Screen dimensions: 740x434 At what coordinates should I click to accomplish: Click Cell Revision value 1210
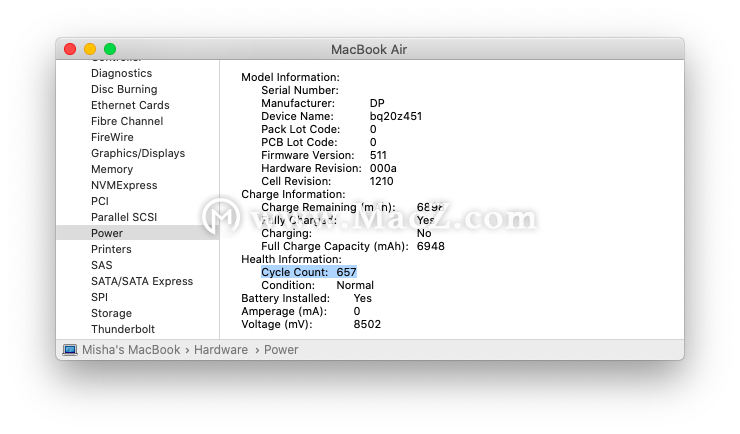(x=381, y=181)
